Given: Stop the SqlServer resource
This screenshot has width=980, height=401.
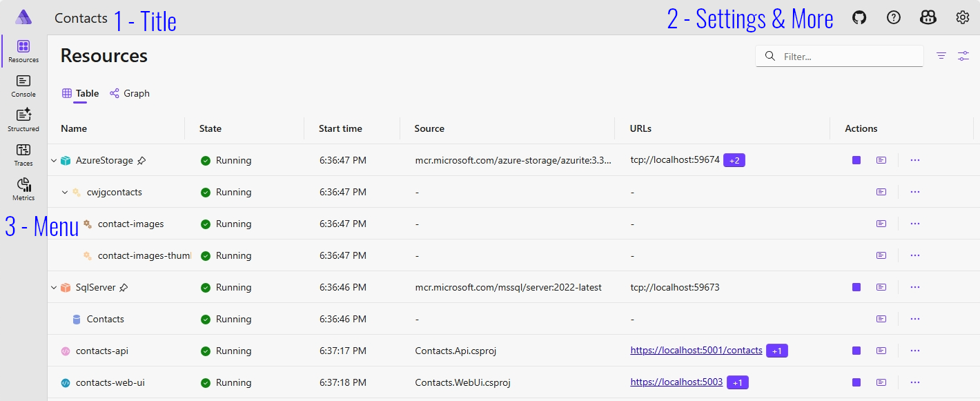Looking at the screenshot, I should pyautogui.click(x=856, y=287).
